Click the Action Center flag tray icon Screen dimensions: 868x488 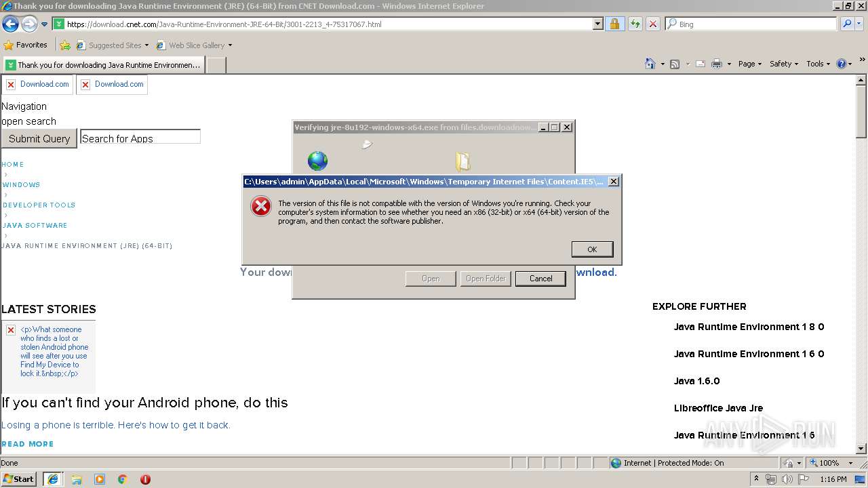[802, 479]
